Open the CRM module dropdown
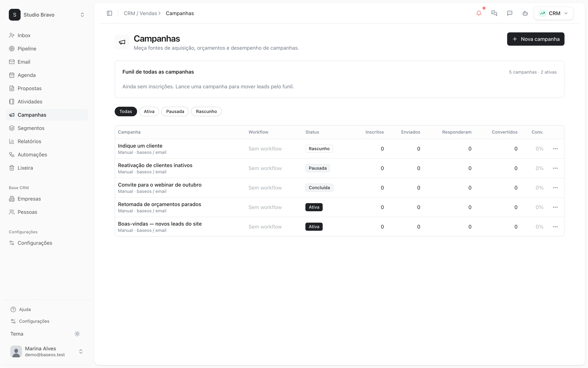The width and height of the screenshot is (588, 368). click(553, 13)
